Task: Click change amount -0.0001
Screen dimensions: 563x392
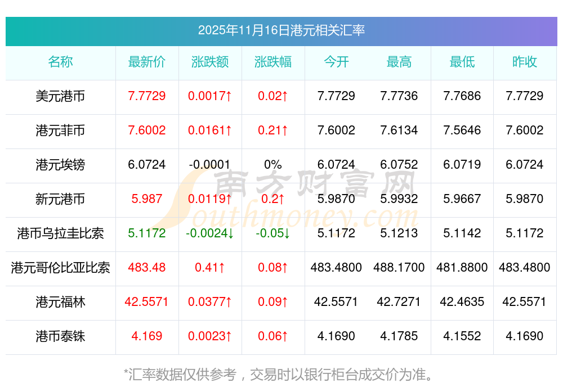Action: pyautogui.click(x=209, y=165)
